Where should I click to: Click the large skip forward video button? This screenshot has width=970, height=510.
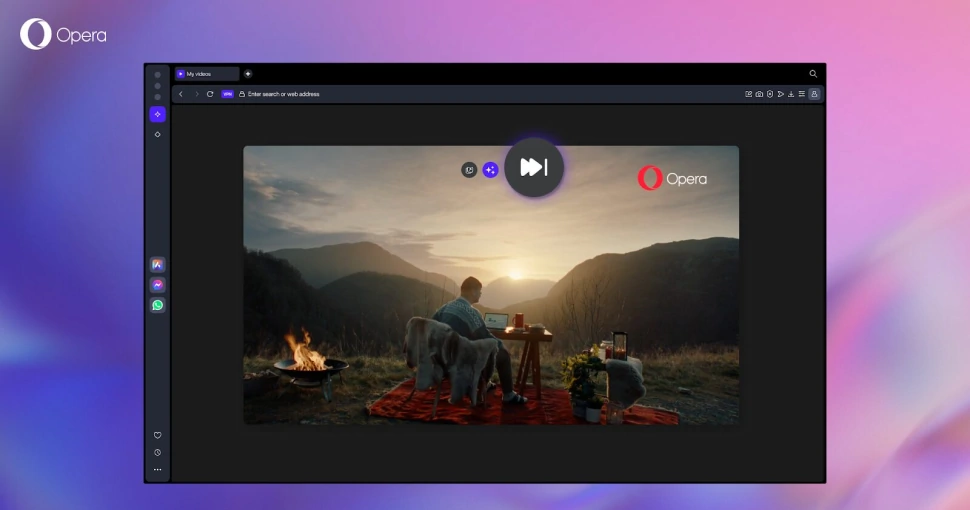pyautogui.click(x=534, y=167)
